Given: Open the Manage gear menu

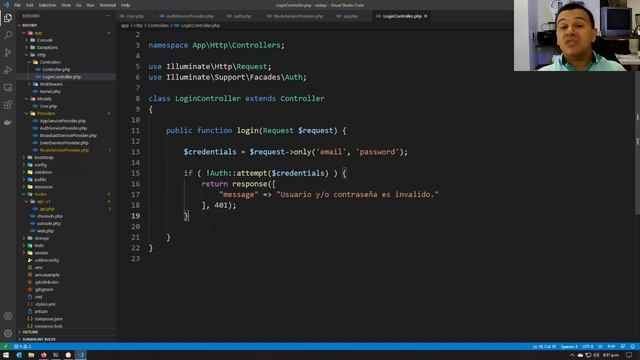Looking at the screenshot, I should pos(8,333).
